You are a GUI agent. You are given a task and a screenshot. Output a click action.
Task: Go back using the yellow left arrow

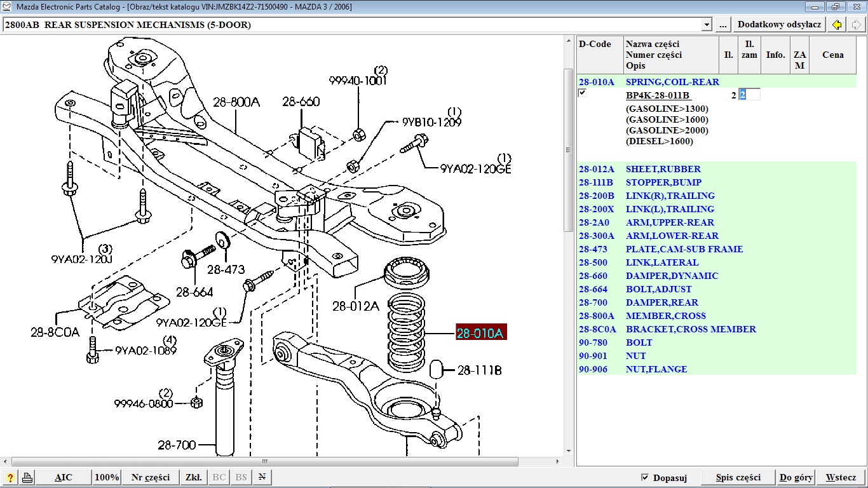(837, 25)
